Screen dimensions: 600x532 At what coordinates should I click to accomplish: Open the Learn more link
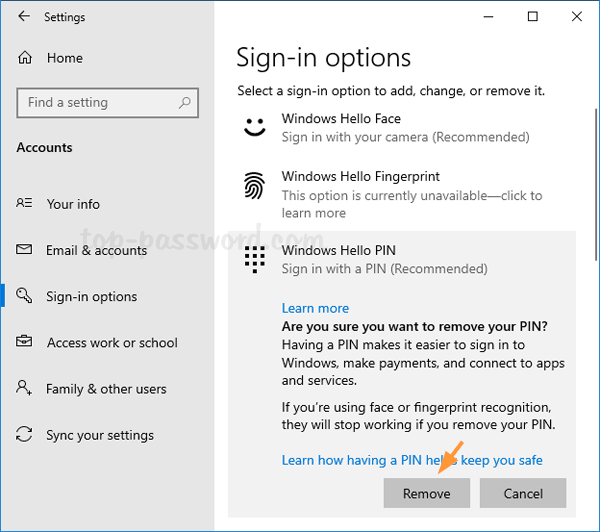point(315,308)
